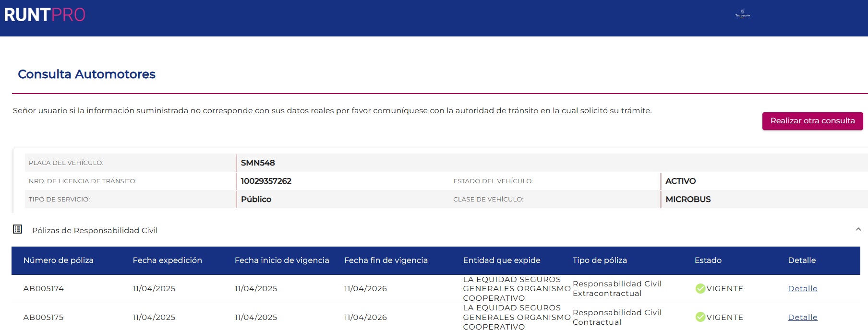Click the list icon beside Pólizas de Responsabilidad Civil
Viewport: 868px width, 331px height.
tap(18, 229)
